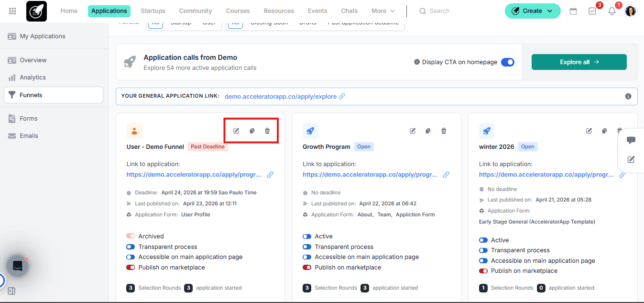Open the chat bubble icon on right panel

[631, 140]
